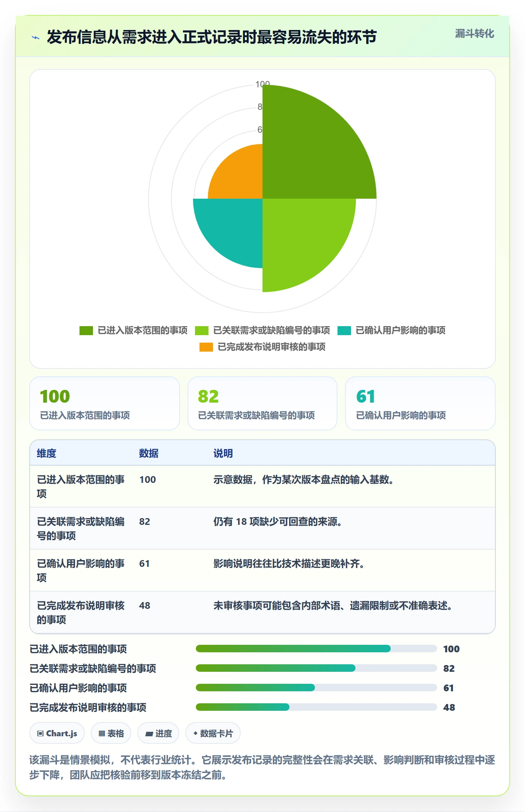Click the 说明 column header
This screenshot has width=525, height=812.
pos(223,453)
